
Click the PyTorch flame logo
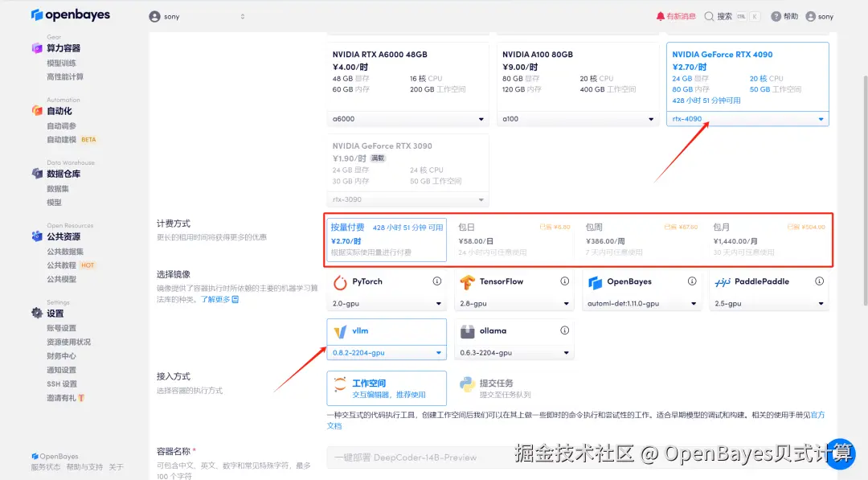coord(340,282)
